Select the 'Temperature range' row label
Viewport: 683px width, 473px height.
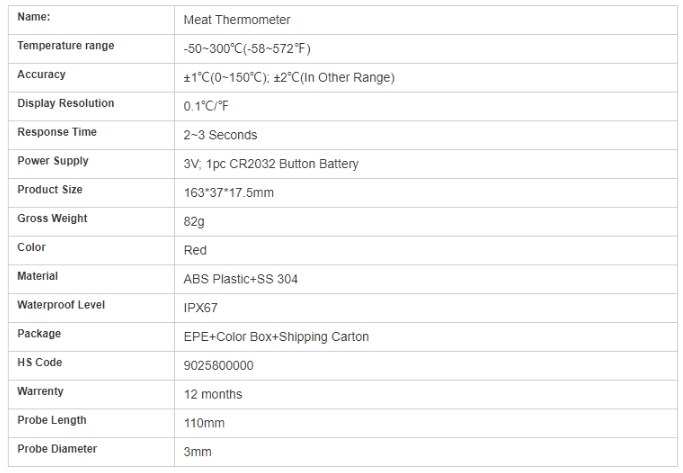[x=66, y=46]
